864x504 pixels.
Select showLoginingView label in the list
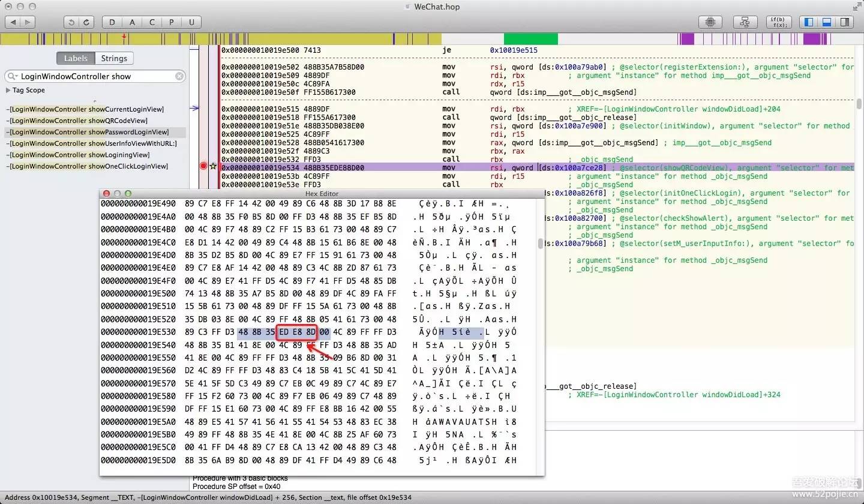[79, 155]
